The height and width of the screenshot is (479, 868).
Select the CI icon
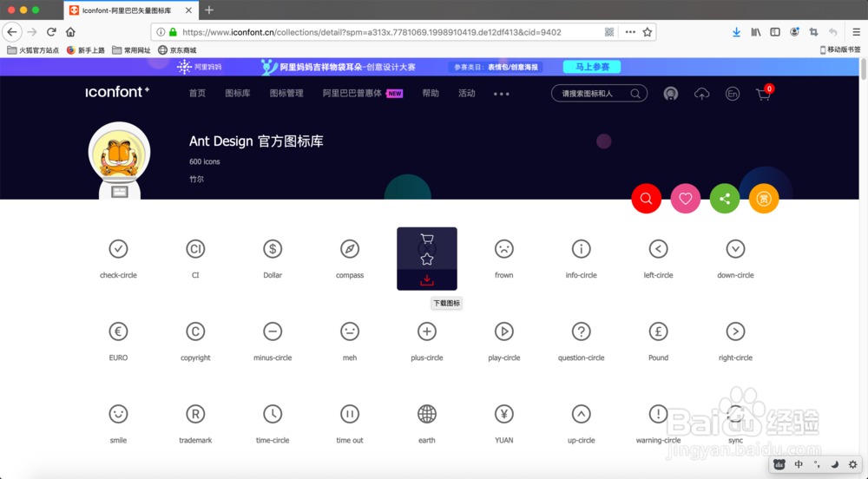pyautogui.click(x=195, y=249)
